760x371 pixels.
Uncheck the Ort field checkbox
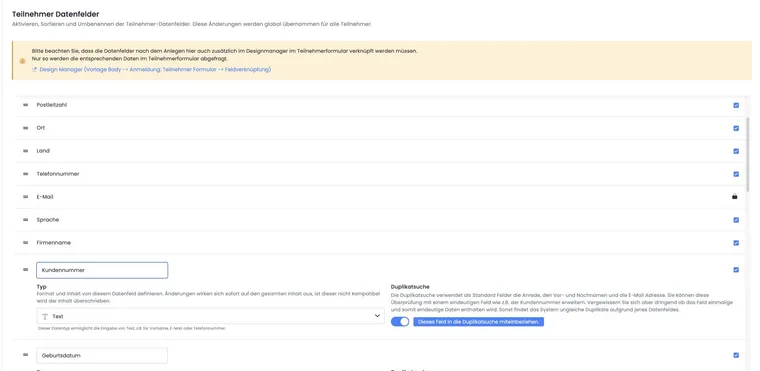[736, 128]
